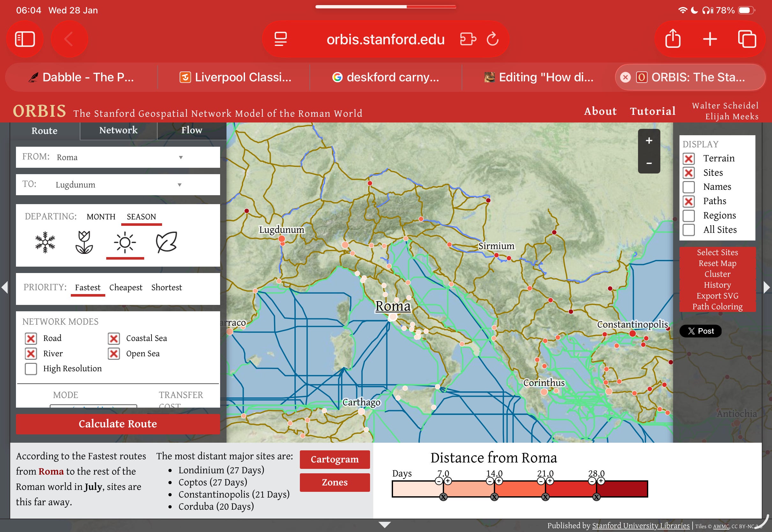Open a new Safari tab
The height and width of the screenshot is (532, 772).
[x=710, y=39]
